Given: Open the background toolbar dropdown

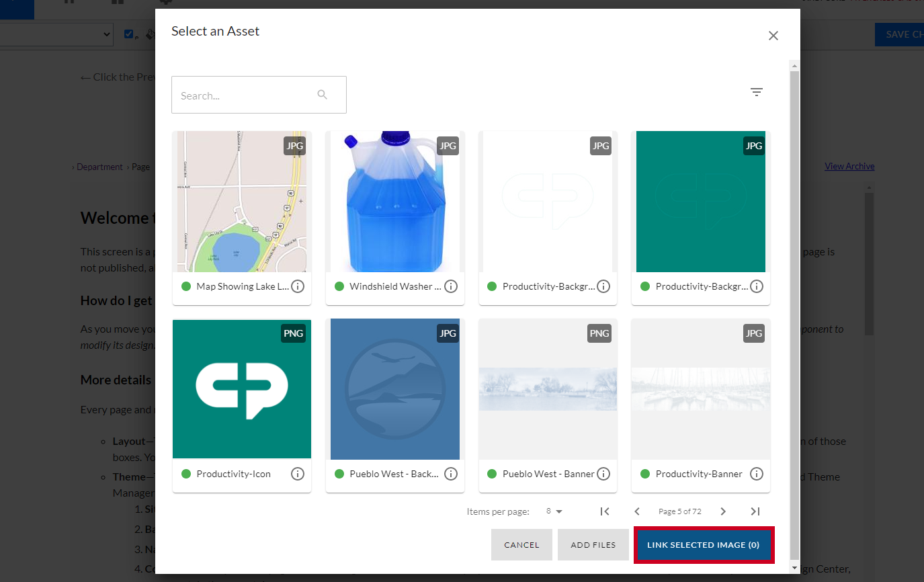Looking at the screenshot, I should pos(56,34).
